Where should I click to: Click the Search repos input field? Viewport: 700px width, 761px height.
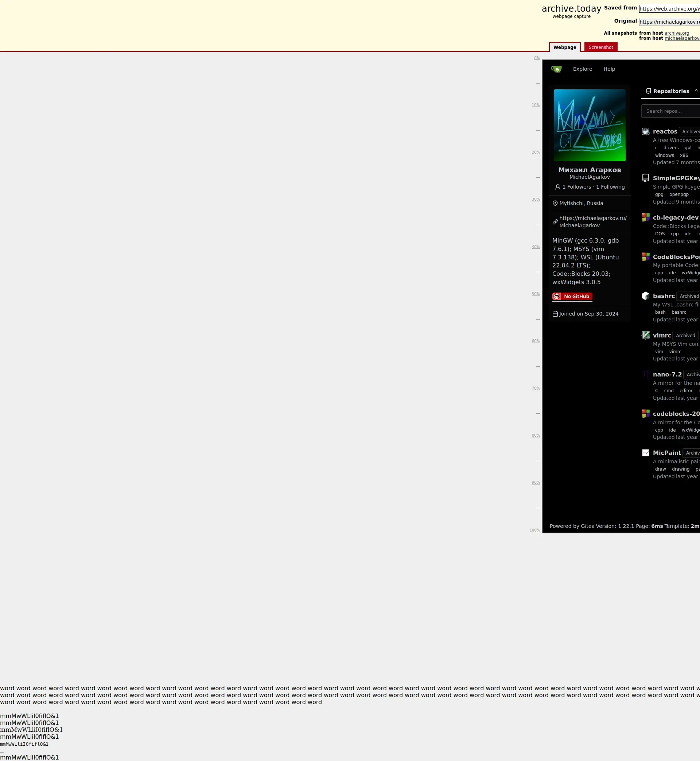tap(670, 111)
